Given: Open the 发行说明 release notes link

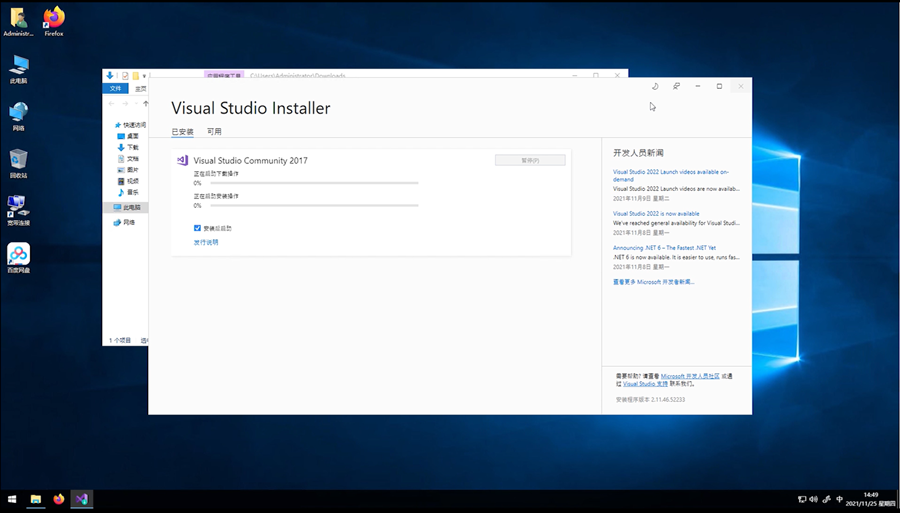Looking at the screenshot, I should [206, 242].
